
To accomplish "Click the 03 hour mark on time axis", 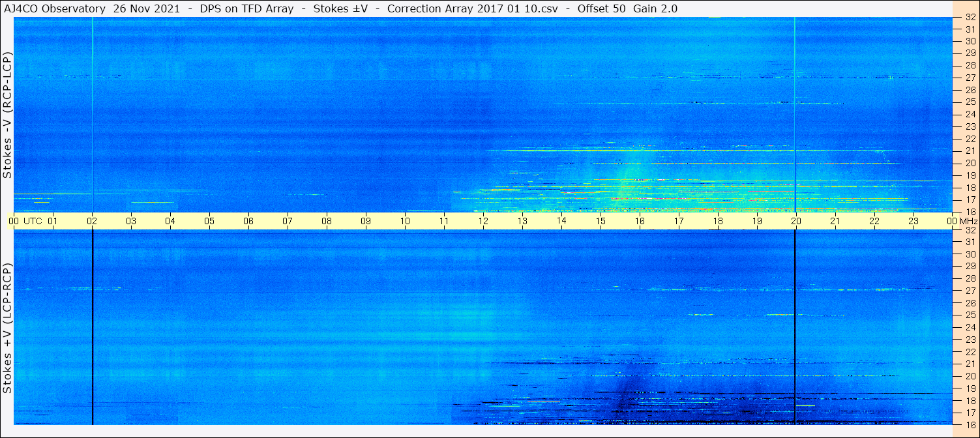I will pyautogui.click(x=131, y=221).
